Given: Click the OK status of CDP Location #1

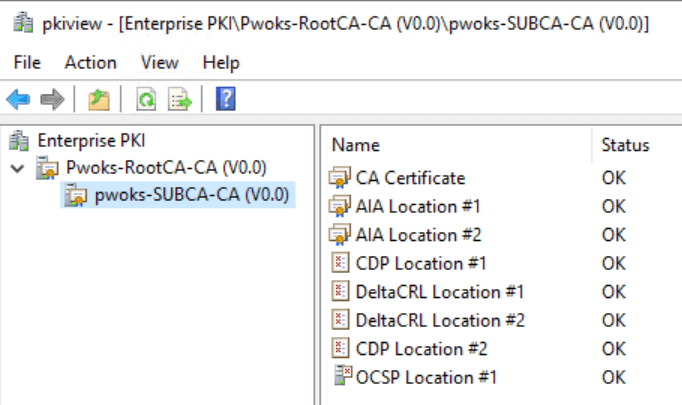Looking at the screenshot, I should click(x=614, y=264).
